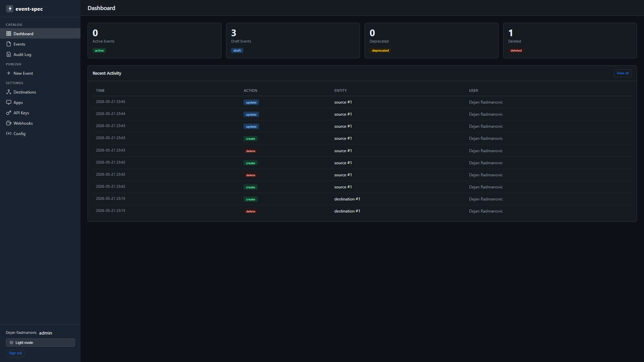Select New Event in the sidebar
The image size is (644, 362).
point(40,73)
